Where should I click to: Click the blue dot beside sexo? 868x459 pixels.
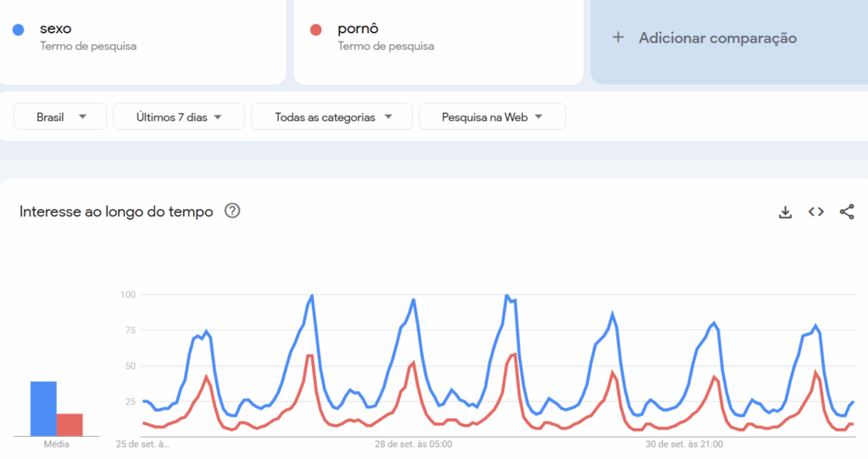[19, 30]
